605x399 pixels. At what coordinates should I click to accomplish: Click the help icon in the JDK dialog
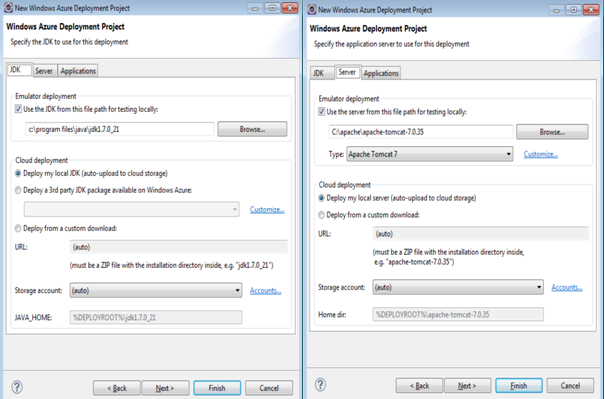click(17, 387)
